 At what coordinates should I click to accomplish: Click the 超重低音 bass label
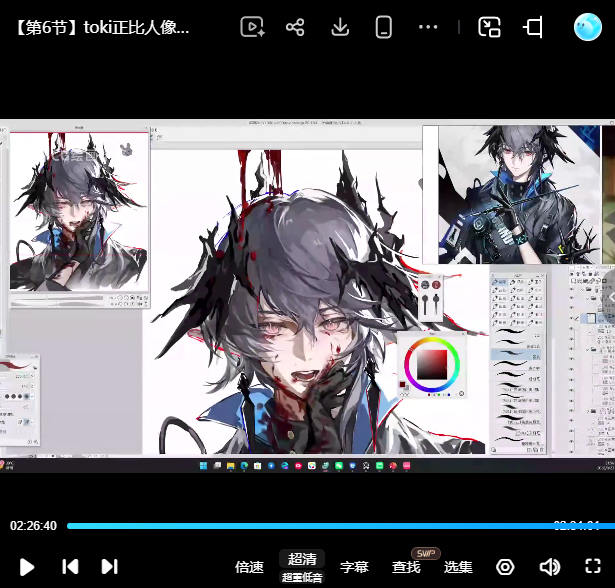pos(302,577)
